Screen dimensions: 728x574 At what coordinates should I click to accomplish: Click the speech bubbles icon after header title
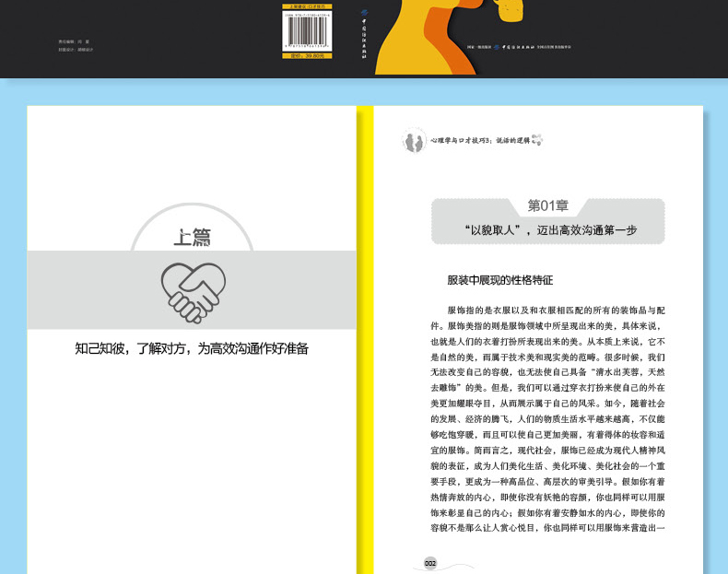click(537, 141)
